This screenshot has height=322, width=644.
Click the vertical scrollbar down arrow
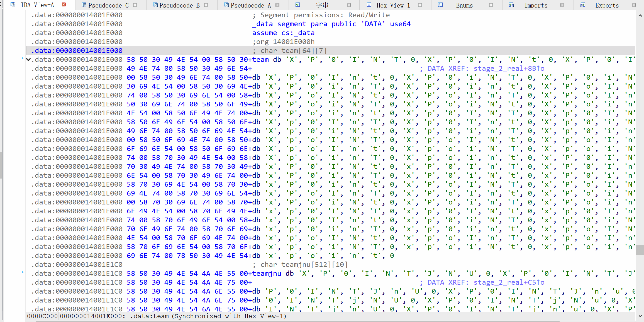640,316
